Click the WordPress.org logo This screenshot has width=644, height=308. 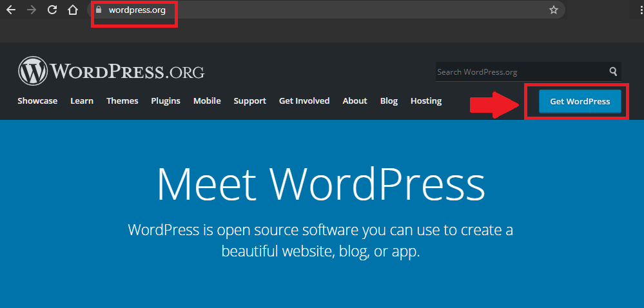111,71
